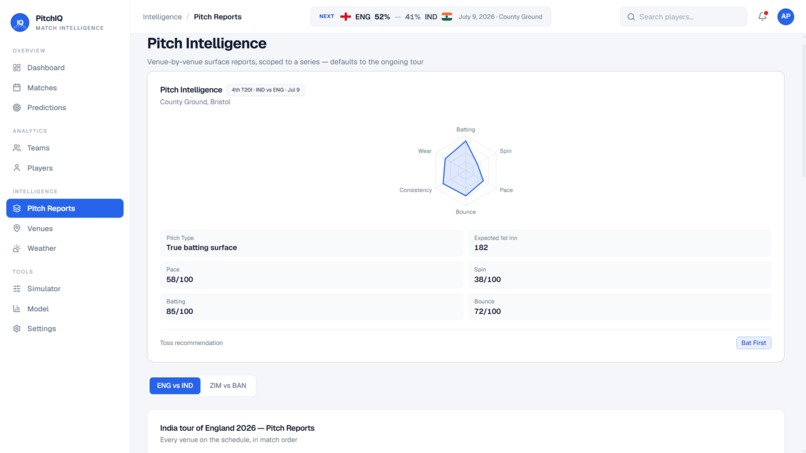Click the radar 'Wear' axis label
The image size is (806, 453).
(425, 151)
